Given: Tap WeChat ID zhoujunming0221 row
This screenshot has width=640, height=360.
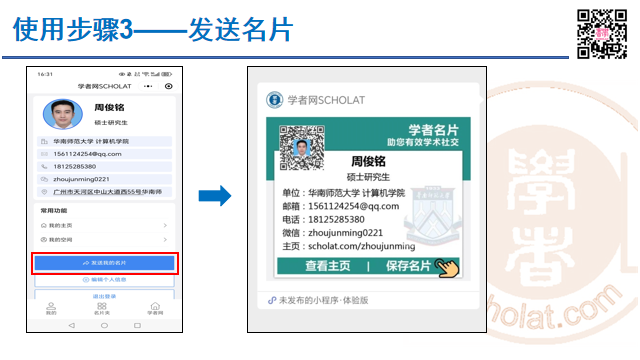Looking at the screenshot, I should (x=104, y=179).
